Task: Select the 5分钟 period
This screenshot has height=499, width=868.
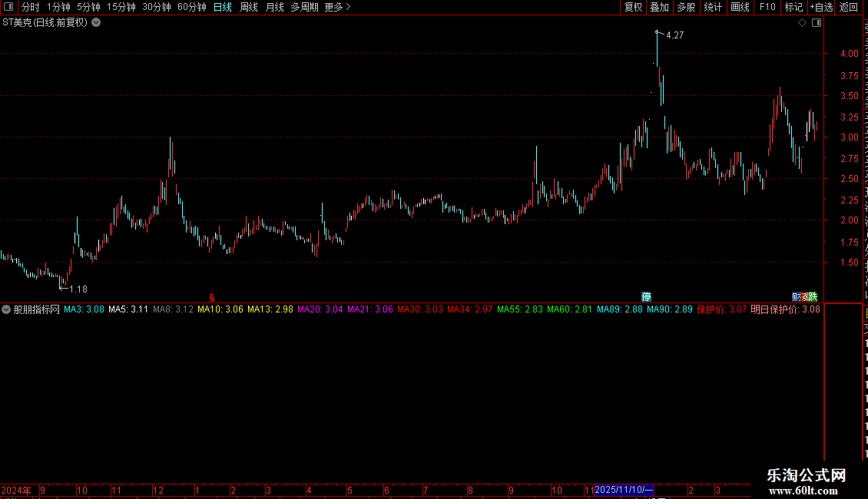Action: (88, 7)
